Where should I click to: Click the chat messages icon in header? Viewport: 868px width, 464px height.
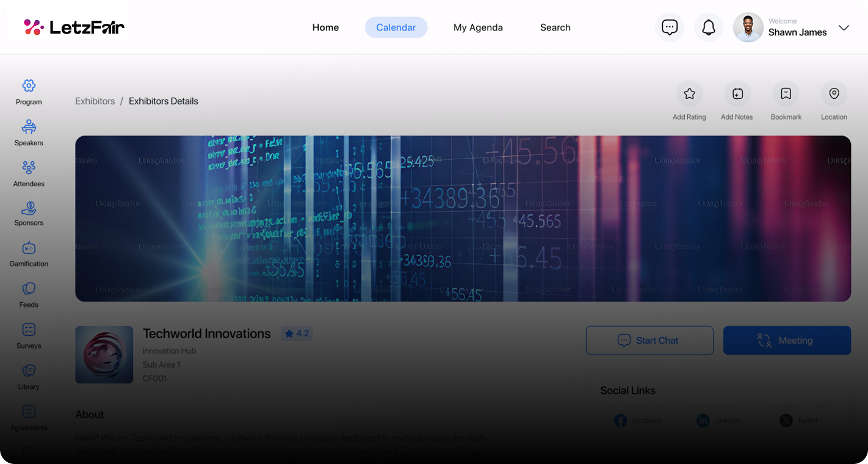tap(670, 27)
